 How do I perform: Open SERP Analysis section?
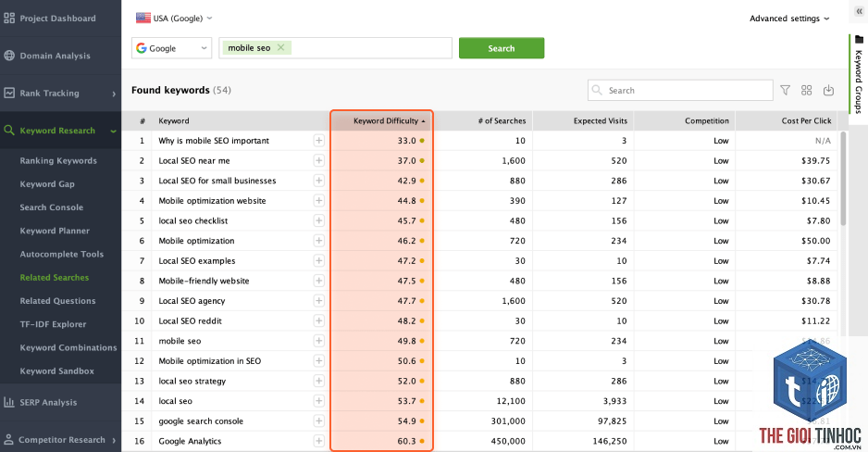pyautogui.click(x=48, y=403)
